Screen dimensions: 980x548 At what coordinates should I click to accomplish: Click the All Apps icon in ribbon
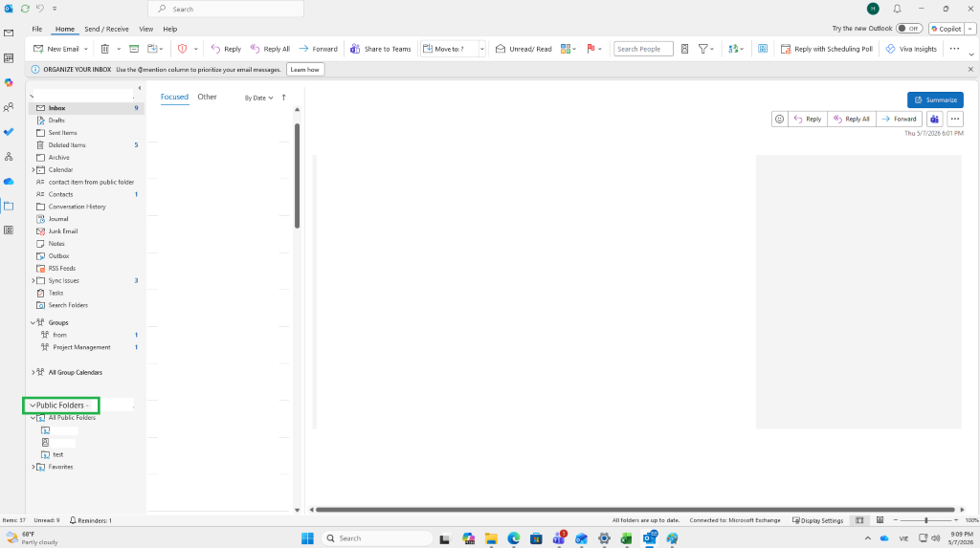[763, 49]
